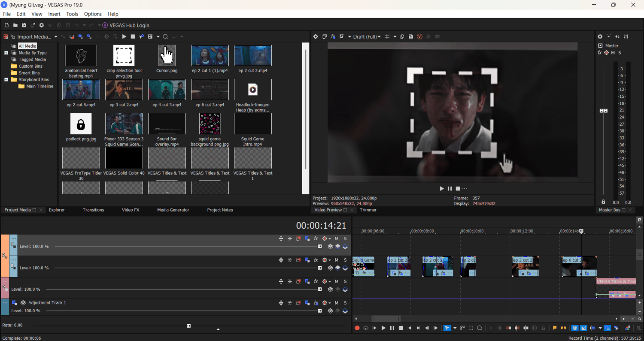Open the edit tool selector dropdown arrow
Viewport: 644px width, 341px height.
coord(455,328)
